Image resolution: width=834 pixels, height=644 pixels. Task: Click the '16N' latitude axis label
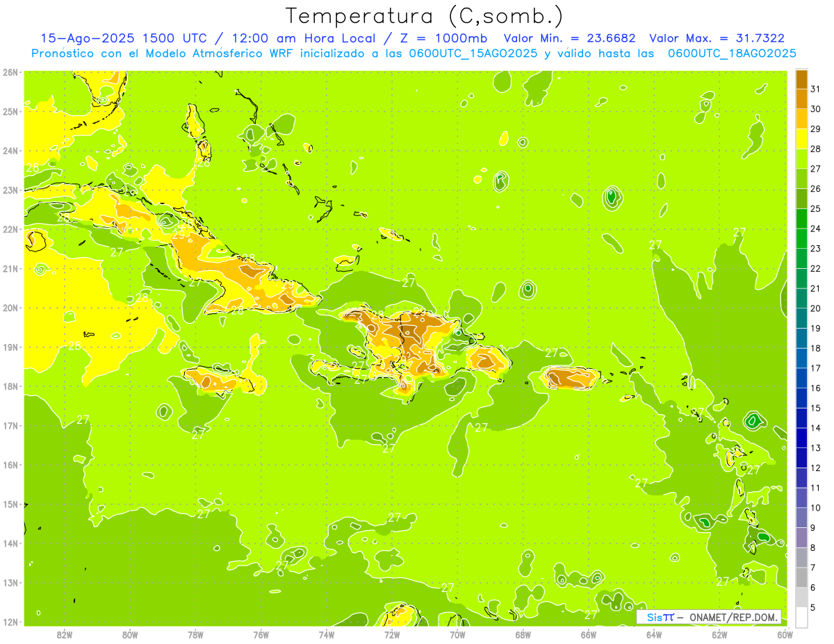tap(10, 465)
